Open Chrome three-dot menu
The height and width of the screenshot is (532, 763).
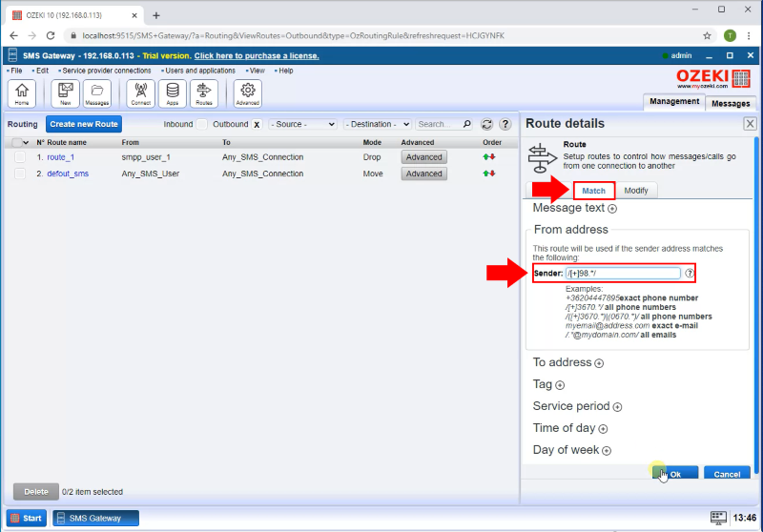(x=749, y=35)
